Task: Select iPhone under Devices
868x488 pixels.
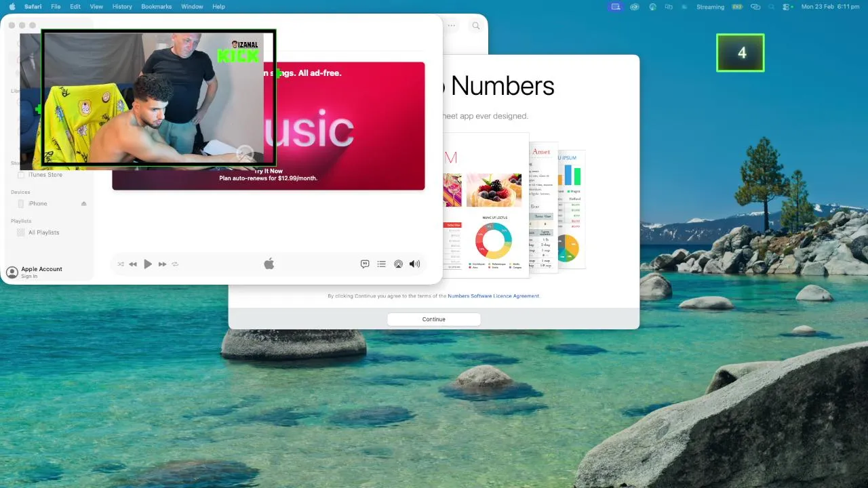Action: point(37,203)
